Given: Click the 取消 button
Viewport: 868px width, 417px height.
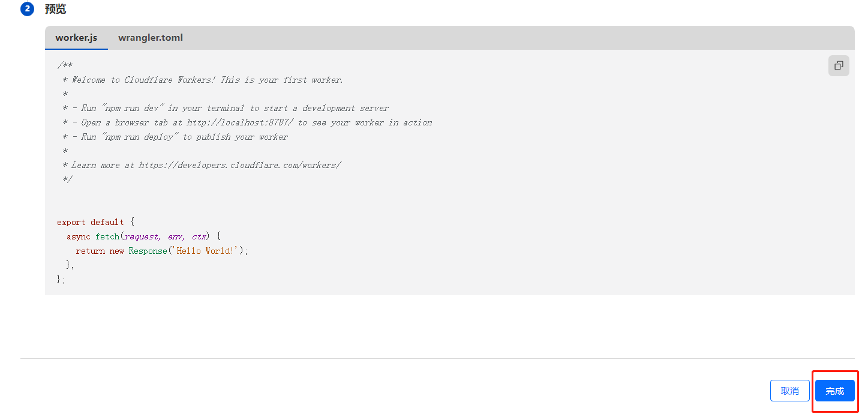Looking at the screenshot, I should pyautogui.click(x=790, y=391).
